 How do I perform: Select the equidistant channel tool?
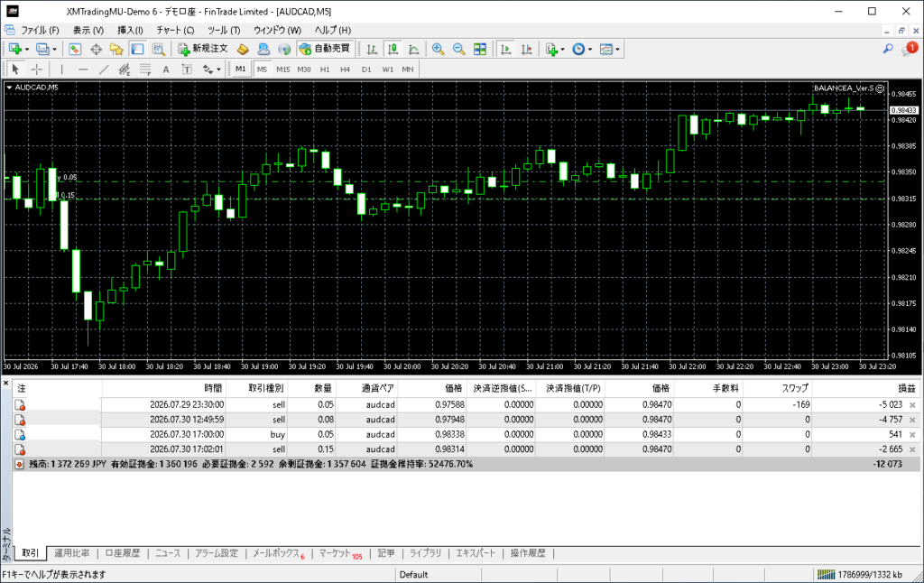(x=125, y=69)
